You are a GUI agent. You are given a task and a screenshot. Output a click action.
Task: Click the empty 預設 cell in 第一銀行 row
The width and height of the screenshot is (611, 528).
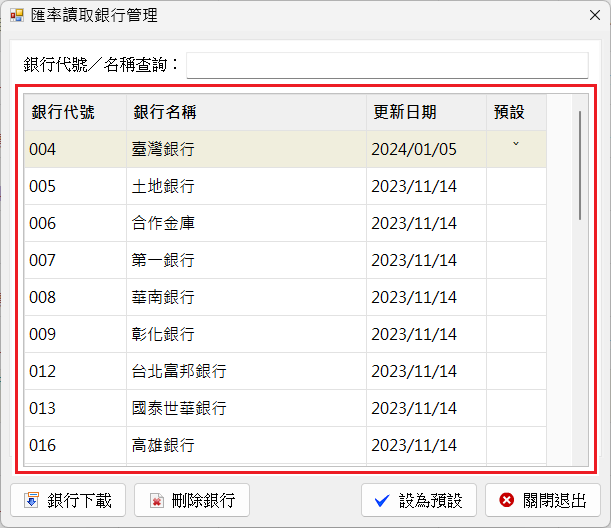click(516, 260)
